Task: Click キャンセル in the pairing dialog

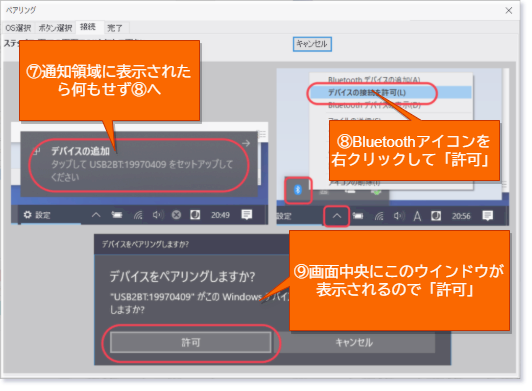Action: pos(354,342)
